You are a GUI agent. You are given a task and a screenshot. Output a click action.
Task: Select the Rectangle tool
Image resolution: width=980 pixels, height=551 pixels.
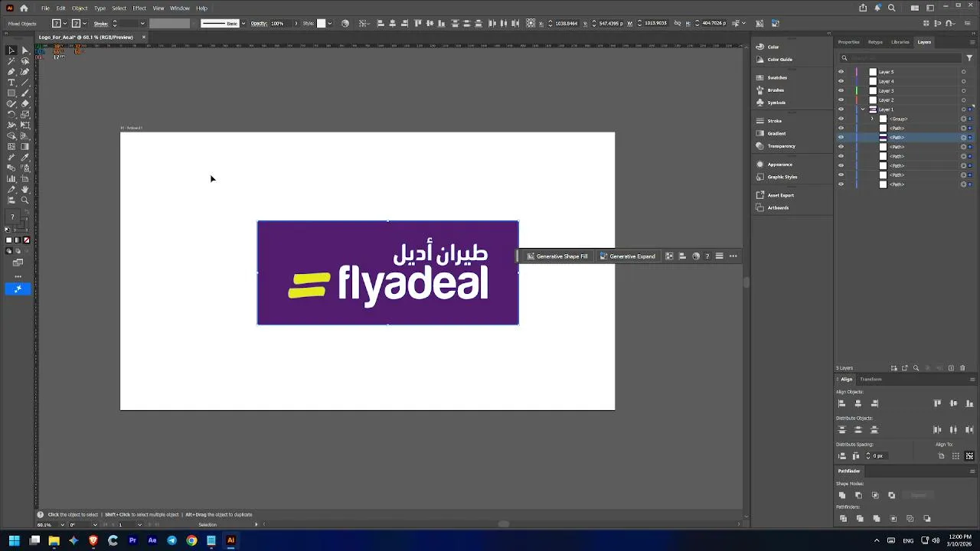tap(11, 93)
